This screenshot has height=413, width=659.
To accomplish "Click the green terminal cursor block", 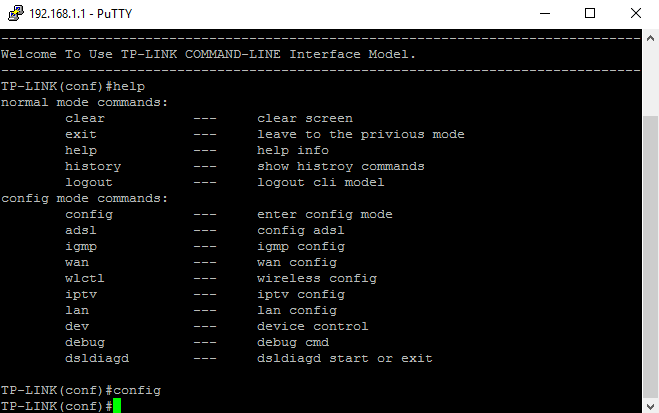I will (116, 406).
